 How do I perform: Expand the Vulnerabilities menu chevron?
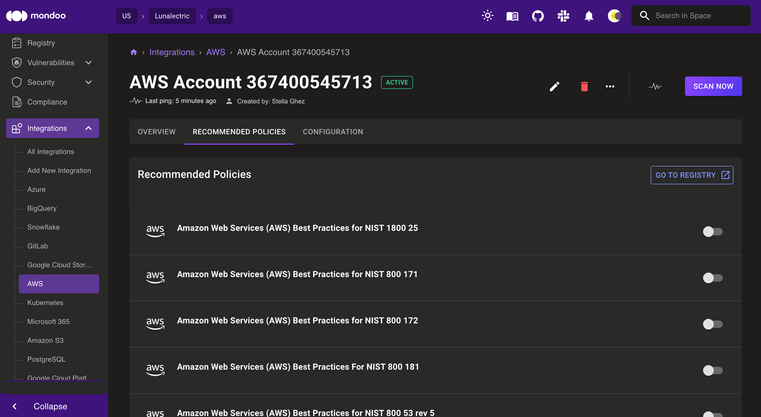pos(88,63)
